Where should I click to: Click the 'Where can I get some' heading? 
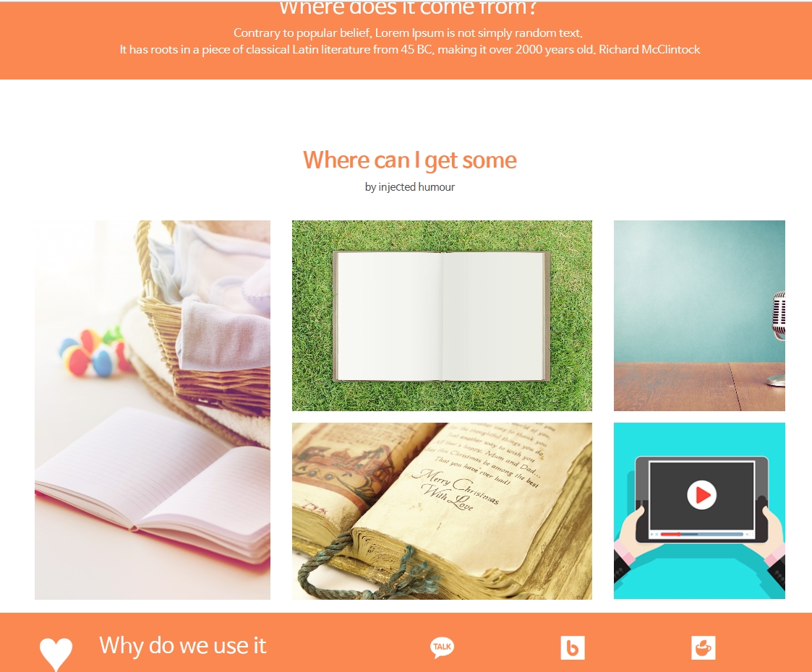click(410, 160)
